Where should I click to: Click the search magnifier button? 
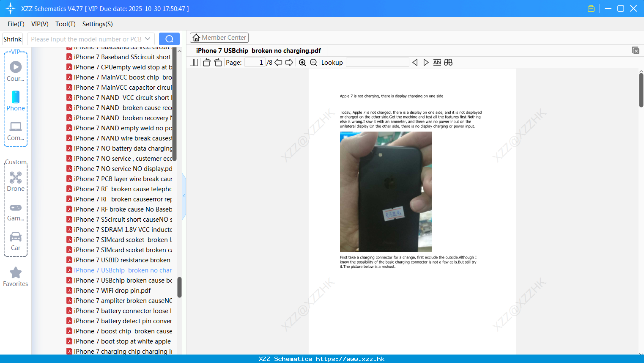pyautogui.click(x=169, y=39)
